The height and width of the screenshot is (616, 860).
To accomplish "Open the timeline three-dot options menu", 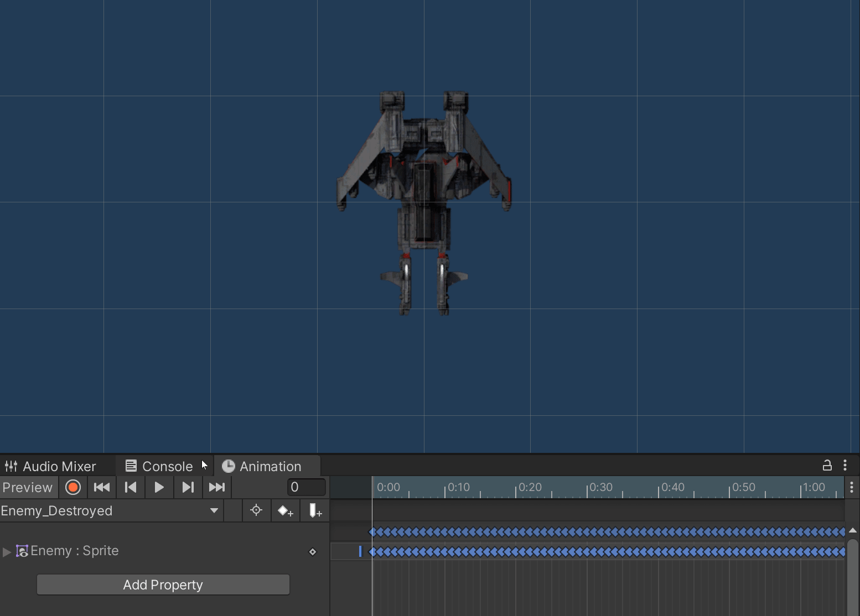I will [x=852, y=487].
